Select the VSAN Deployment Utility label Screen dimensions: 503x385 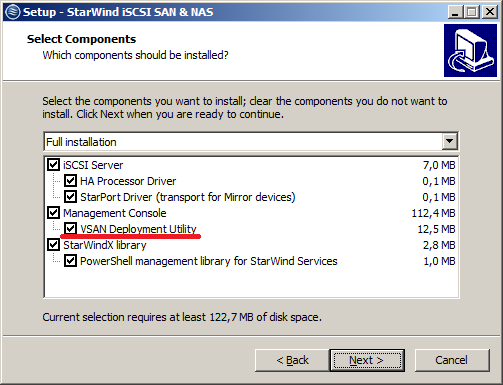pyautogui.click(x=138, y=229)
